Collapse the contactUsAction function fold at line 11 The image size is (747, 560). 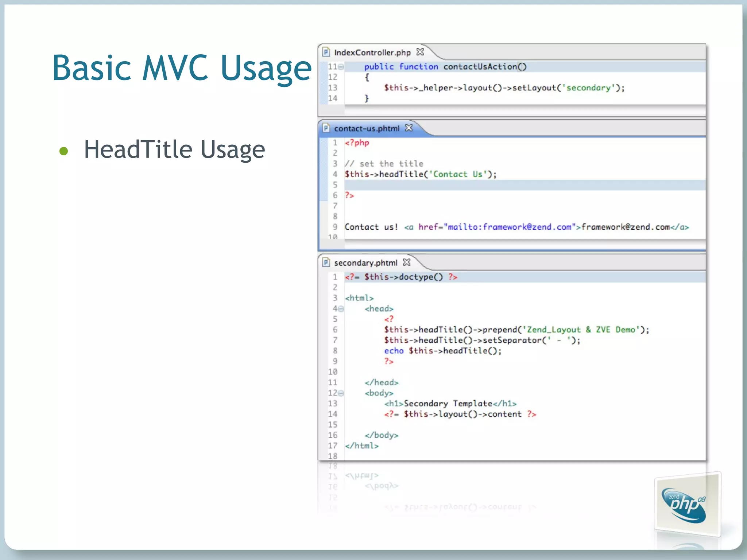[x=341, y=67]
